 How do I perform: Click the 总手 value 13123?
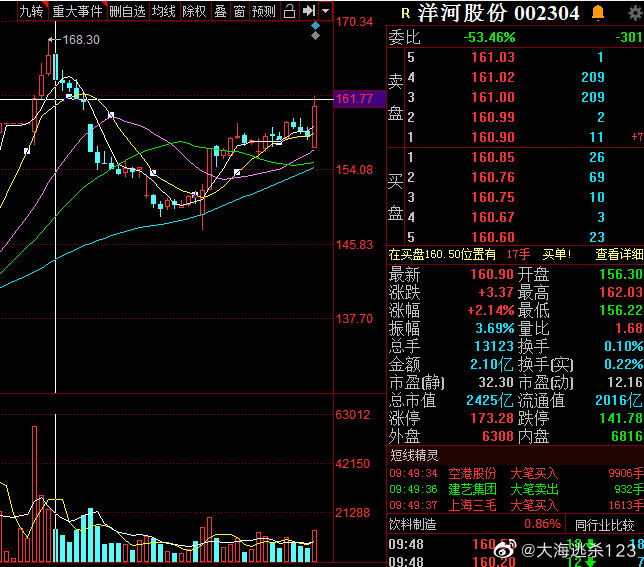(494, 347)
